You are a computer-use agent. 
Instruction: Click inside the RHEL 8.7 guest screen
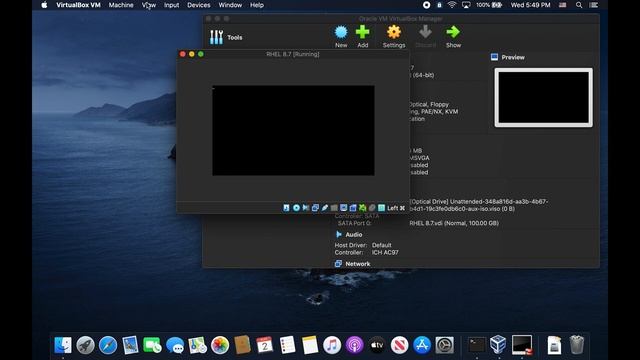(x=293, y=130)
